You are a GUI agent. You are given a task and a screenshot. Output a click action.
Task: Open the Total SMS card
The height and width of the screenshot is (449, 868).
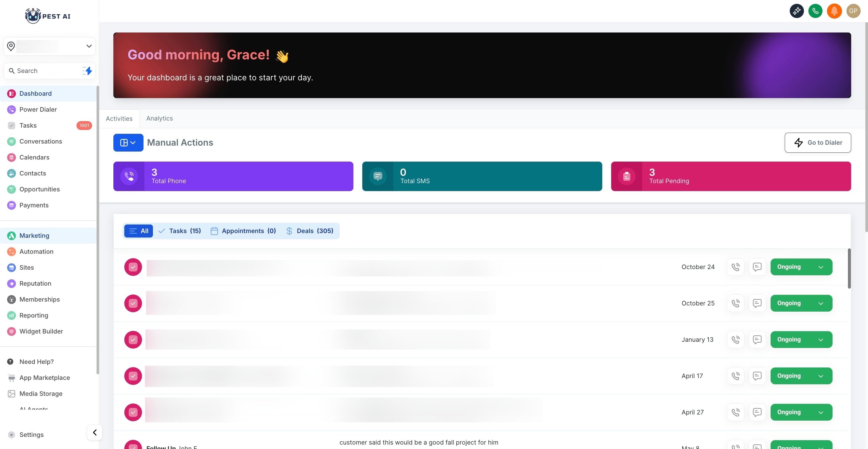coord(482,176)
